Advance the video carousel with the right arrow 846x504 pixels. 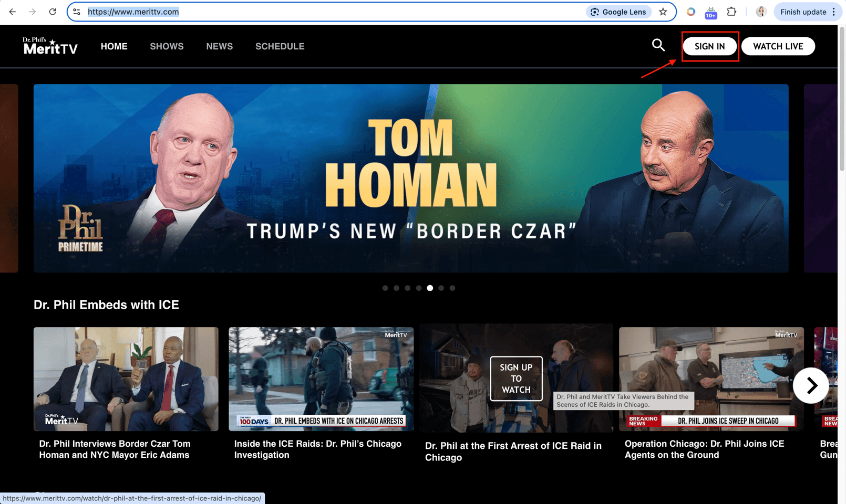point(811,385)
